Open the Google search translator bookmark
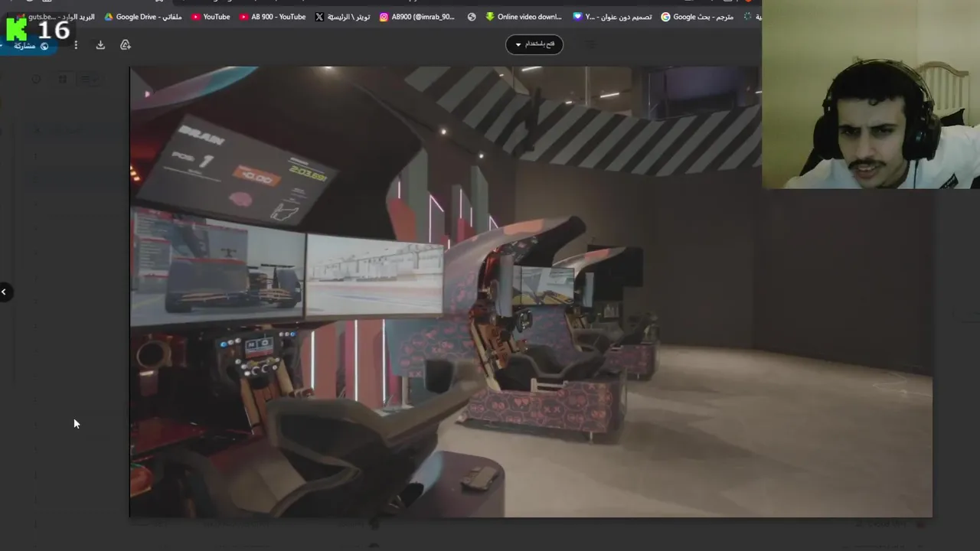Viewport: 980px width, 551px height. pyautogui.click(x=697, y=17)
